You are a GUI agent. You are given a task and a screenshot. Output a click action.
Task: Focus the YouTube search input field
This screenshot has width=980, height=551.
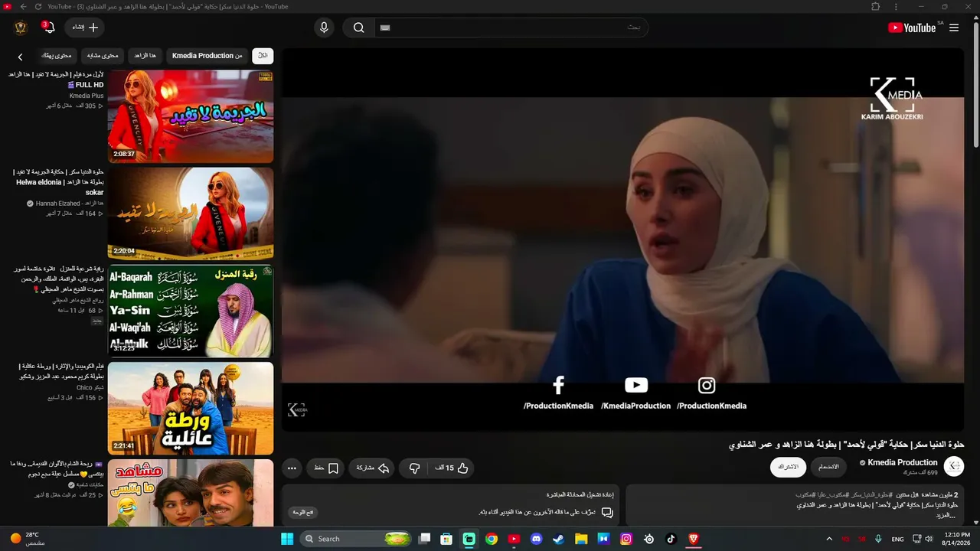511,28
